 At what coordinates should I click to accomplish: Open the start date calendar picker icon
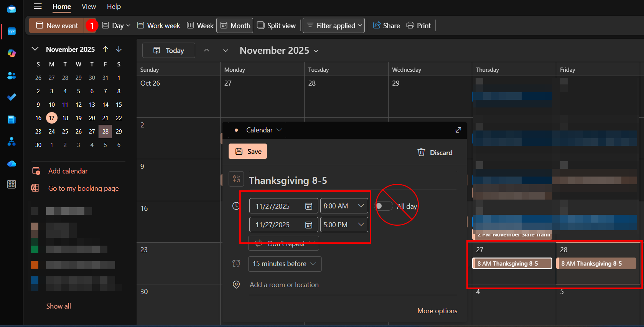pyautogui.click(x=309, y=206)
